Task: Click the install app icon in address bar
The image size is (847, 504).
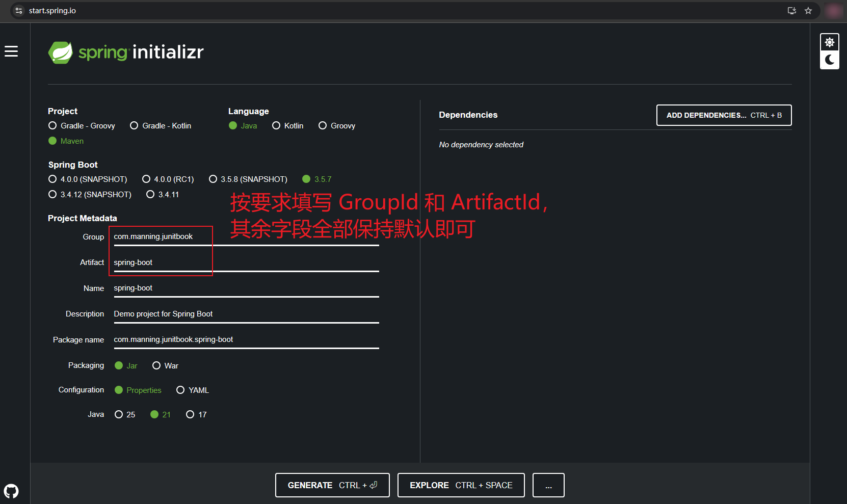Action: point(792,11)
